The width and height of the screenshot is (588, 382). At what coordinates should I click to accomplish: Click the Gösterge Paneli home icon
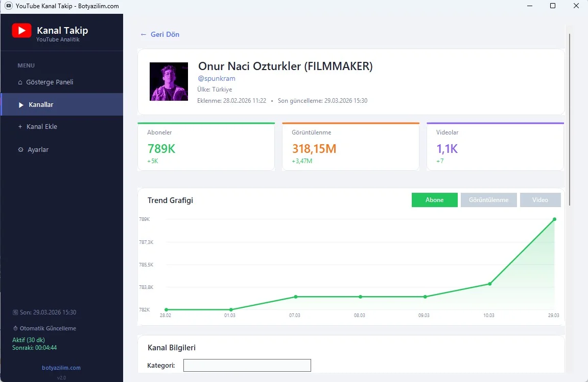(x=20, y=82)
